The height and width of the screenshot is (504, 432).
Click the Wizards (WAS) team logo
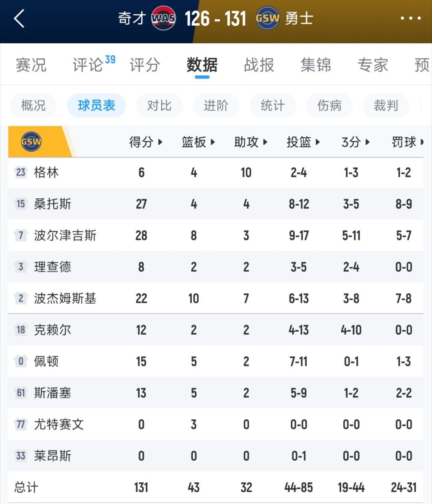pyautogui.click(x=164, y=18)
